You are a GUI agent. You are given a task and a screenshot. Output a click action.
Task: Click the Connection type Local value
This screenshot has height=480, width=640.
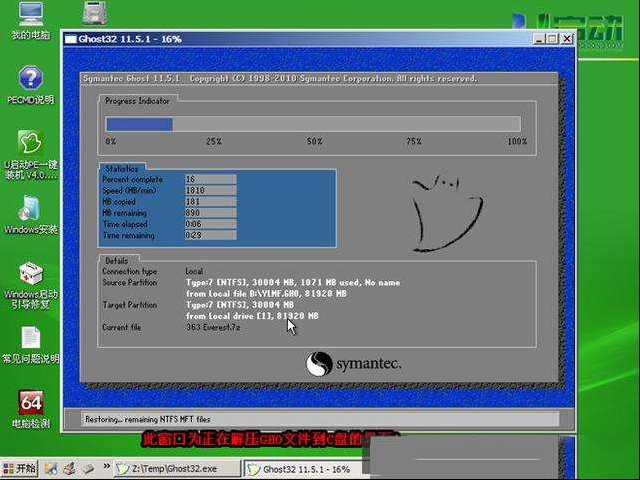coord(194,271)
